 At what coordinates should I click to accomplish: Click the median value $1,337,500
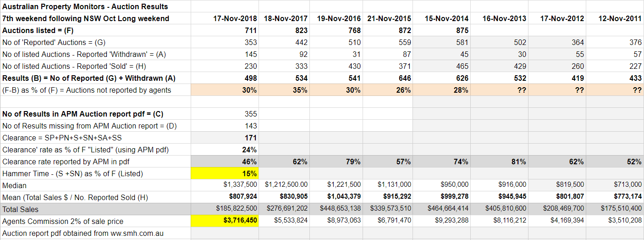pos(239,185)
